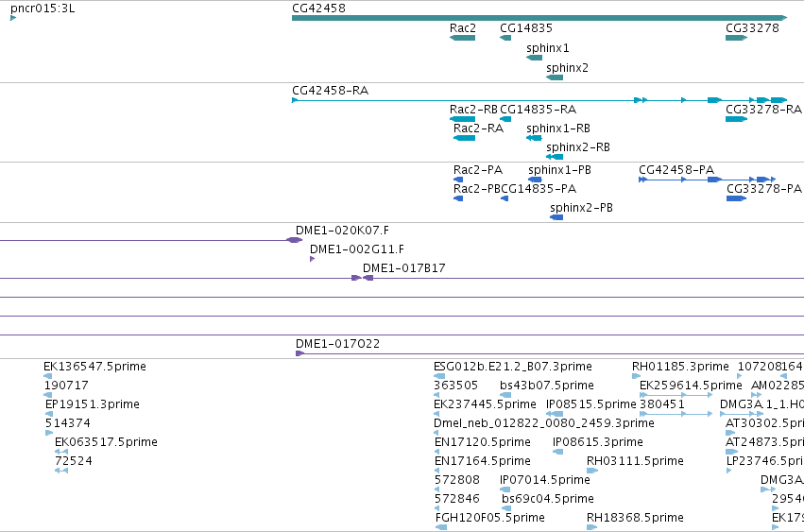Select the CG14835-PA protein label
The width and height of the screenshot is (804, 532).
539,189
